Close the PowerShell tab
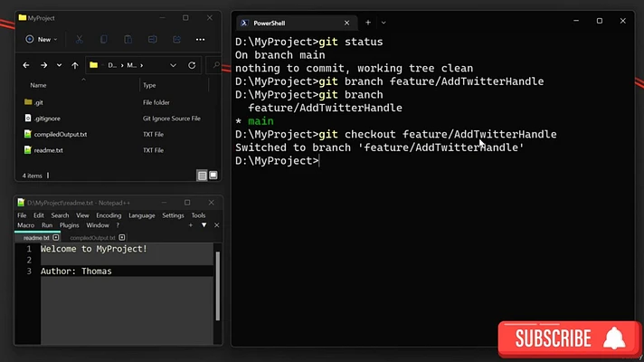This screenshot has width=644, height=362. pyautogui.click(x=347, y=23)
